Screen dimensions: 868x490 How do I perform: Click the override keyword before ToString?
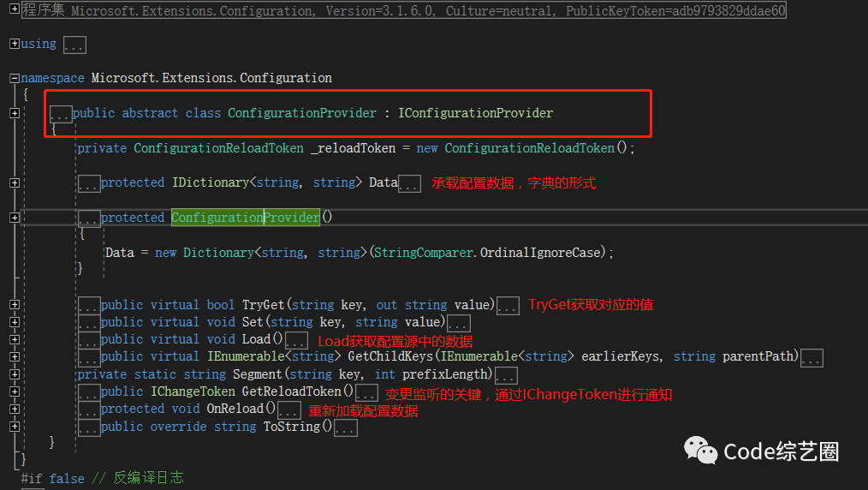pos(178,427)
